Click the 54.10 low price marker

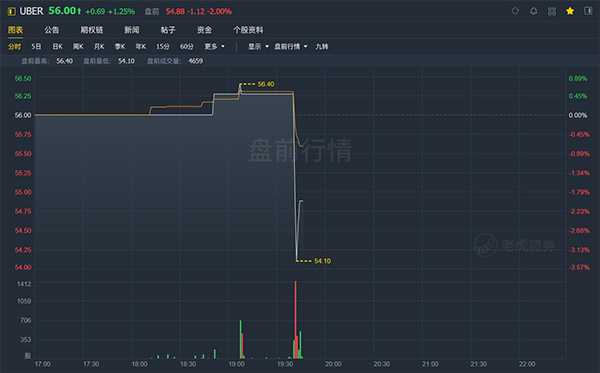click(322, 261)
